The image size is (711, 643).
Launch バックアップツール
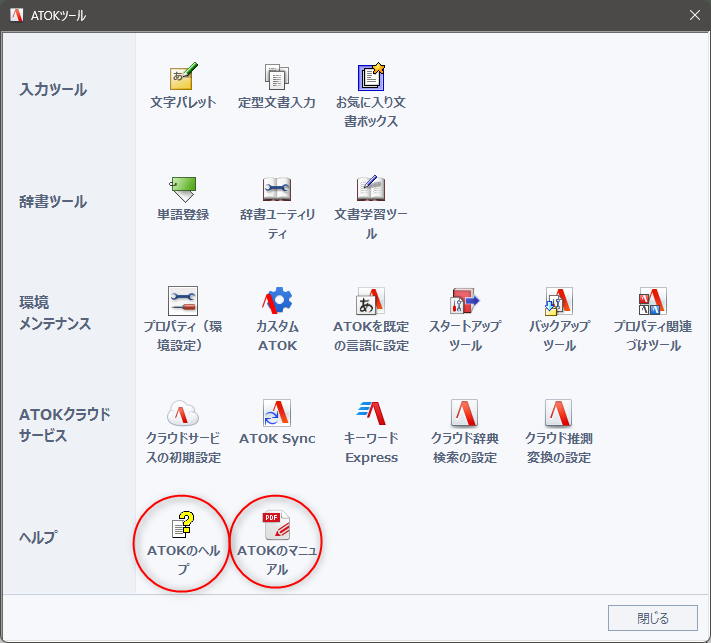[559, 320]
